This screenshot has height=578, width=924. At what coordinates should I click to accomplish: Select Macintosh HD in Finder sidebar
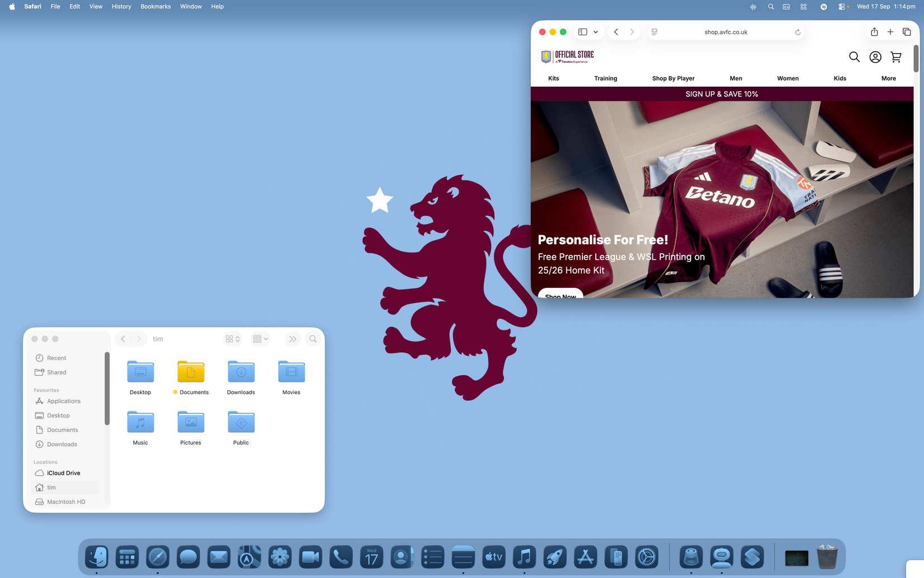66,502
